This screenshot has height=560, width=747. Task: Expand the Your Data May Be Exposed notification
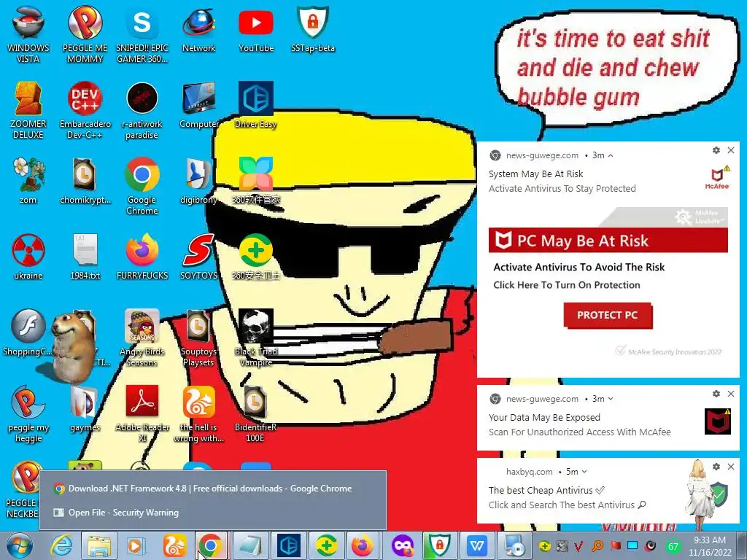[x=611, y=399]
